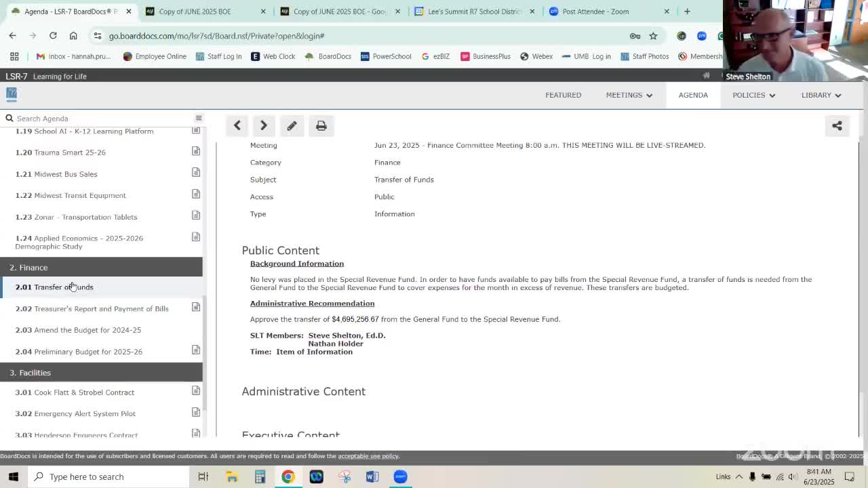Open document icon for 2.02 Treasurer's Report
Image resolution: width=868 pixels, height=488 pixels.
tap(196, 307)
